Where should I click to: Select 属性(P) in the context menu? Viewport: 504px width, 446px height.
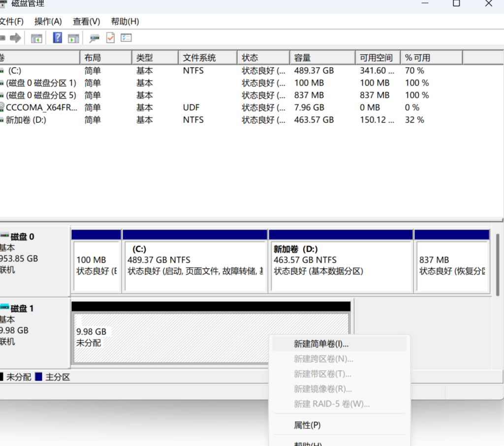tap(307, 425)
